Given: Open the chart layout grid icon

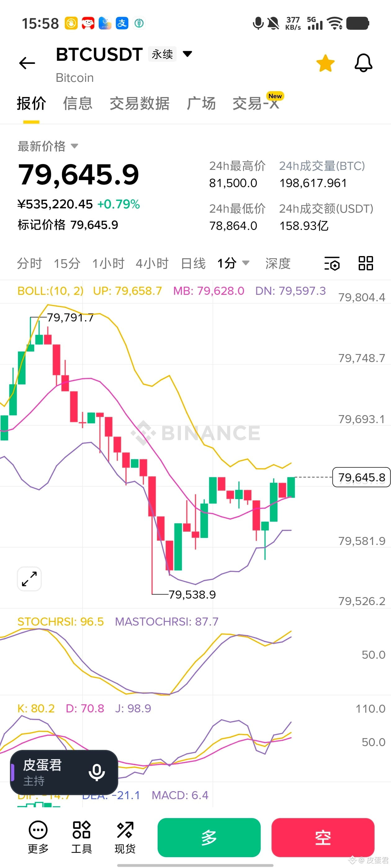Looking at the screenshot, I should (366, 263).
